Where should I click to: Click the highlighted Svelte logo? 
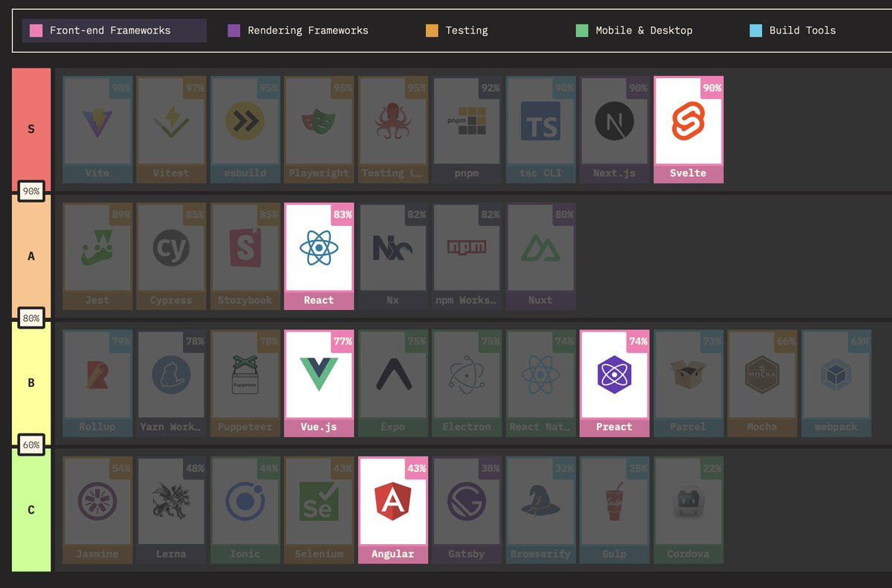(688, 121)
